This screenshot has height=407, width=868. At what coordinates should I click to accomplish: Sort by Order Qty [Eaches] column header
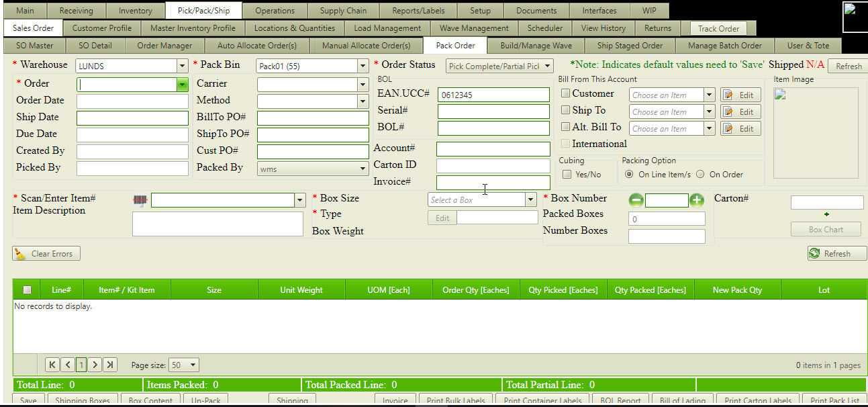tap(476, 290)
